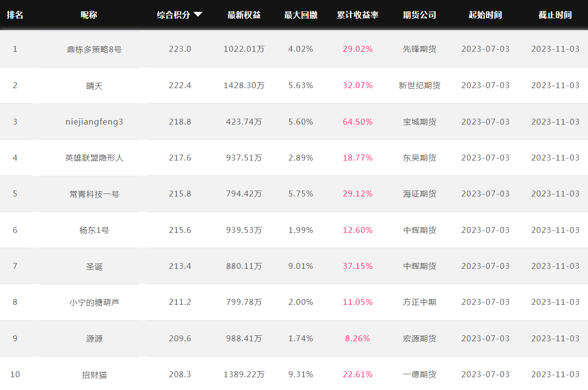Click equity value 799.78万
The height and width of the screenshot is (390, 588).
[x=244, y=302]
